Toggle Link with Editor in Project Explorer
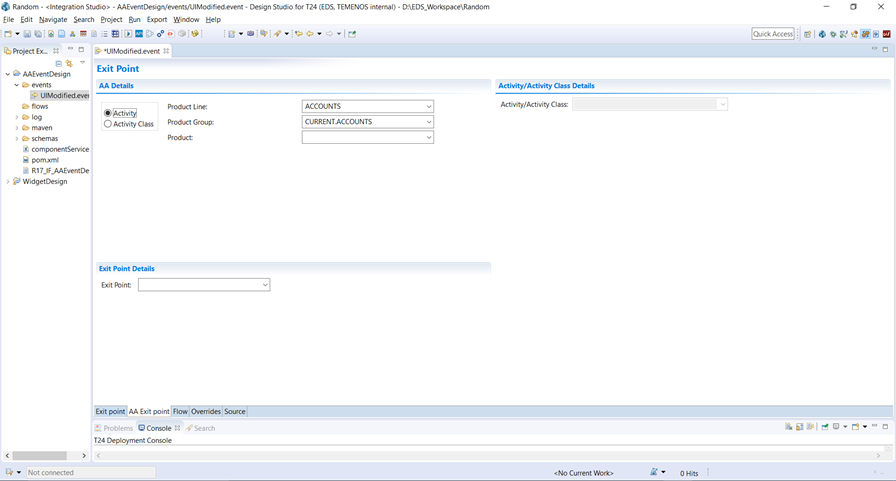 tap(69, 63)
